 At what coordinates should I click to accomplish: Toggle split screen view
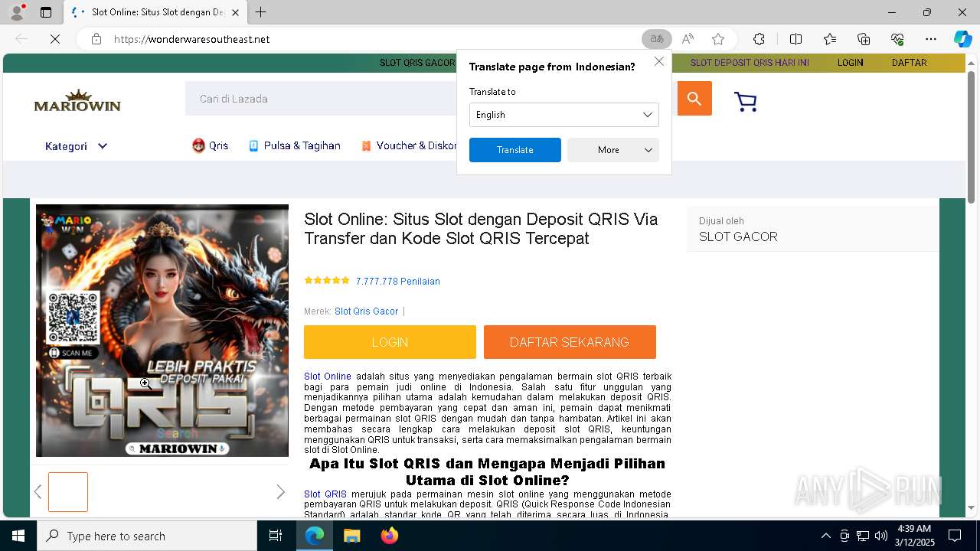click(795, 39)
